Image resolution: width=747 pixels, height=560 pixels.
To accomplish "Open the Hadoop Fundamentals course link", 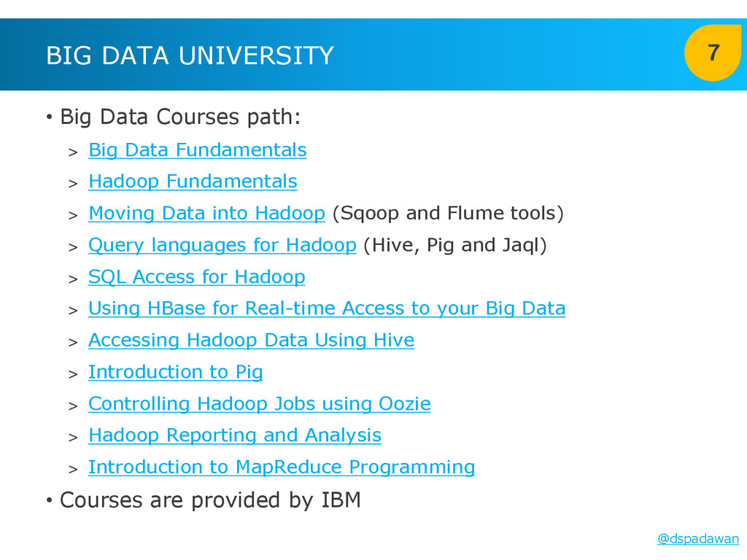I will [193, 182].
